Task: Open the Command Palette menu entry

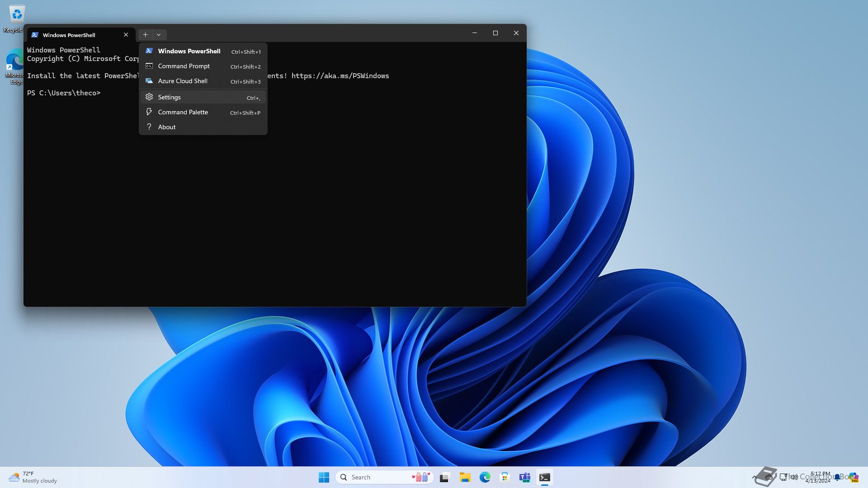Action: pyautogui.click(x=203, y=112)
